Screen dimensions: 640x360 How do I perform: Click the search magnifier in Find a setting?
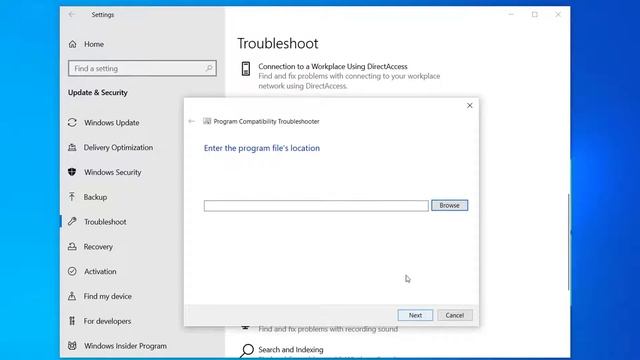209,68
